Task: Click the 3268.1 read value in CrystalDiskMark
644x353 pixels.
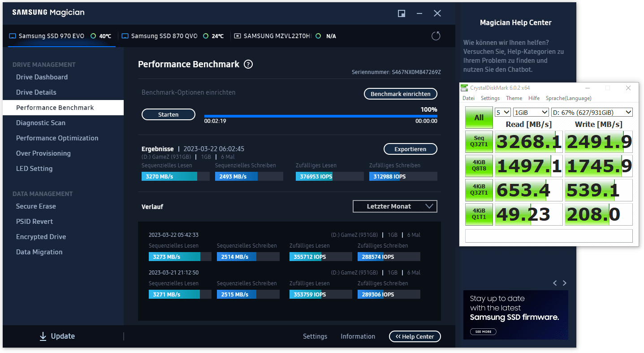Action: point(529,142)
